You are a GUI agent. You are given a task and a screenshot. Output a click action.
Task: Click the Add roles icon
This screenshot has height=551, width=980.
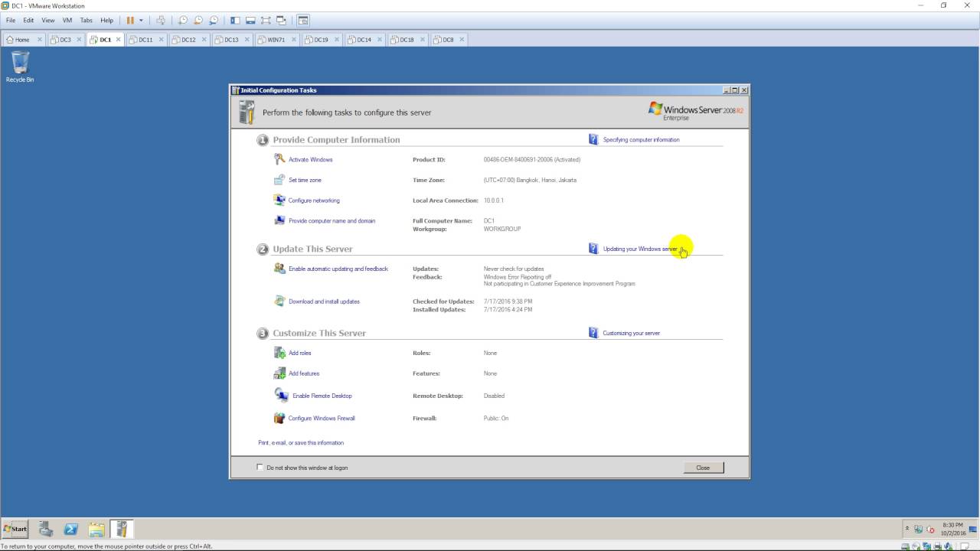click(x=279, y=353)
